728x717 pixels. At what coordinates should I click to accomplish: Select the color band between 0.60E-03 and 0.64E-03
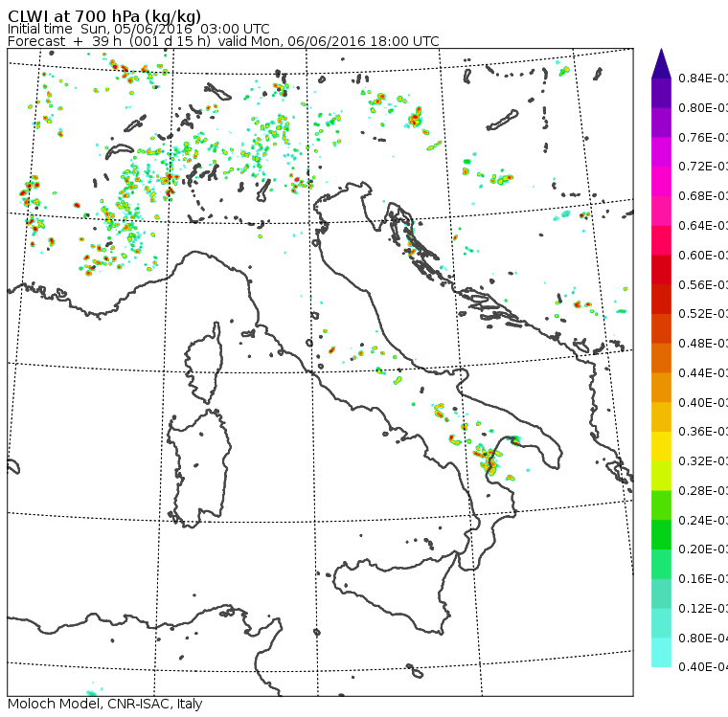coord(661,240)
